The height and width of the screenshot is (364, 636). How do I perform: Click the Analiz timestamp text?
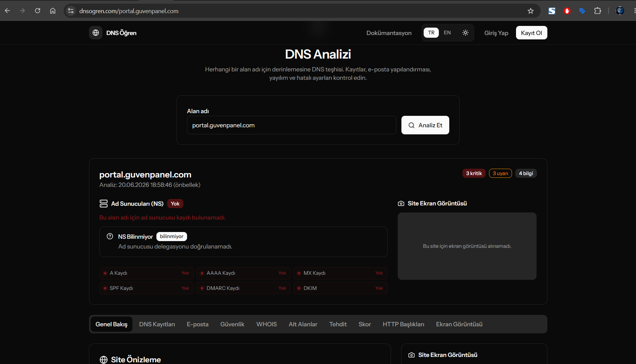click(150, 185)
